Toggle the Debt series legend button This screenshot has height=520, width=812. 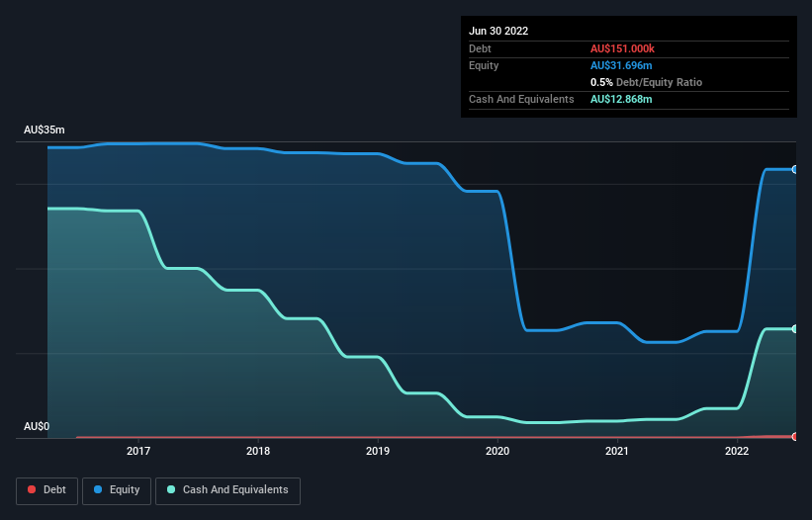(47, 490)
